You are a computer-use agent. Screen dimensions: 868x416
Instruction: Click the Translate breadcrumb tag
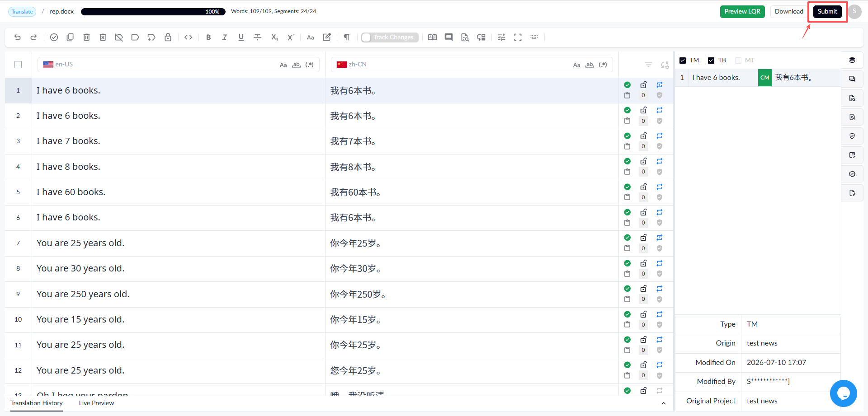pos(22,12)
